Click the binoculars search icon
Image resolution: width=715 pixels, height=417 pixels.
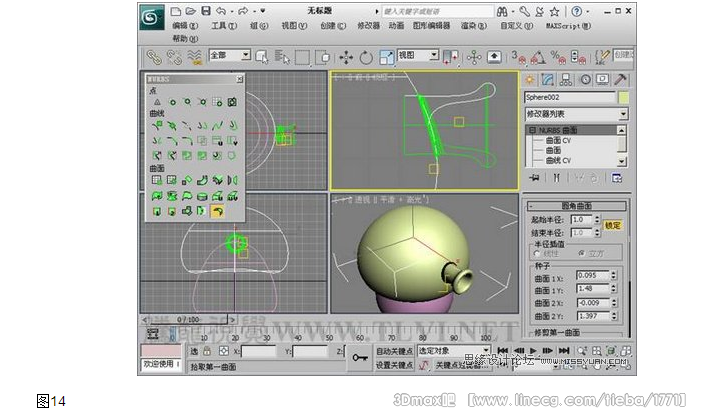coord(502,11)
